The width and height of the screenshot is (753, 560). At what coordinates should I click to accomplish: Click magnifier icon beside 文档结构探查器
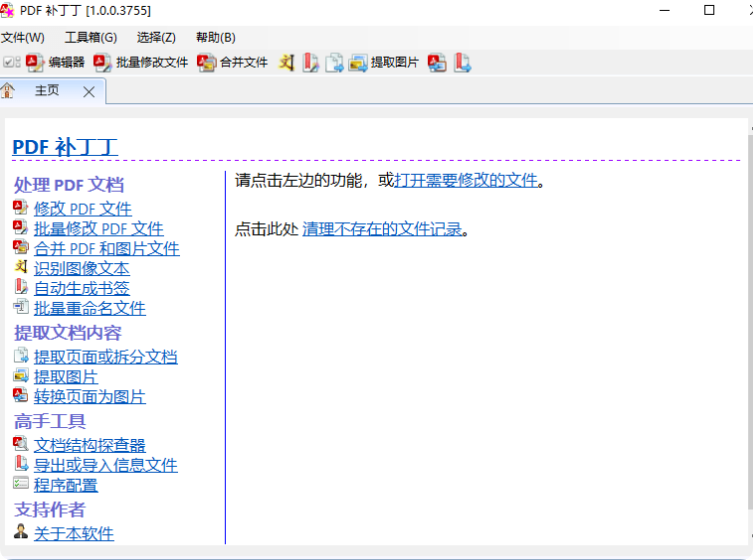pyautogui.click(x=21, y=443)
